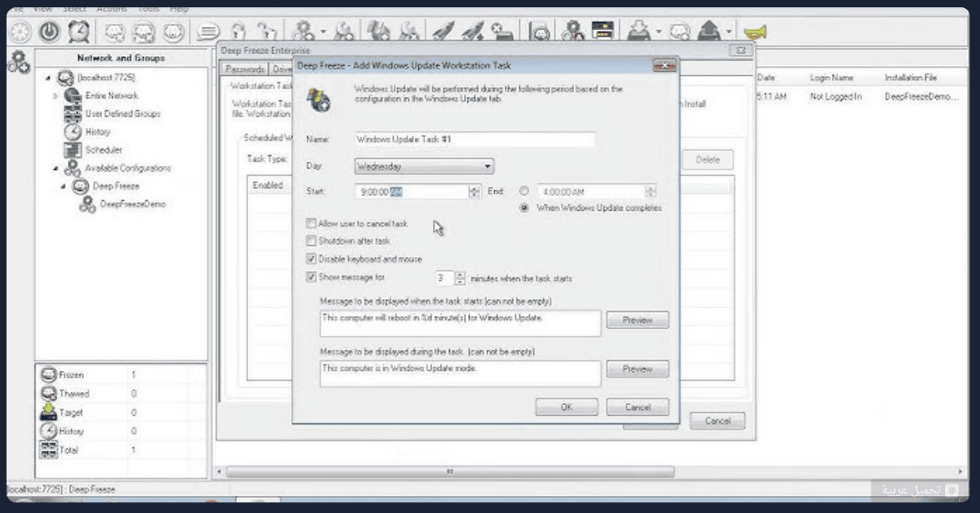
Task: Collapse the localhost 7725 tree node
Action: coord(48,78)
